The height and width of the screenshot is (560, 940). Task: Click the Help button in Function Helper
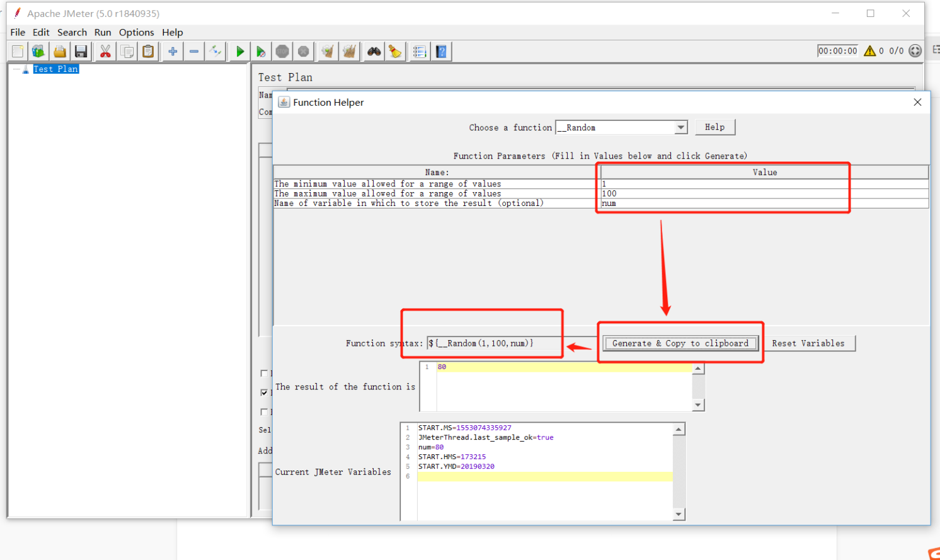click(715, 127)
